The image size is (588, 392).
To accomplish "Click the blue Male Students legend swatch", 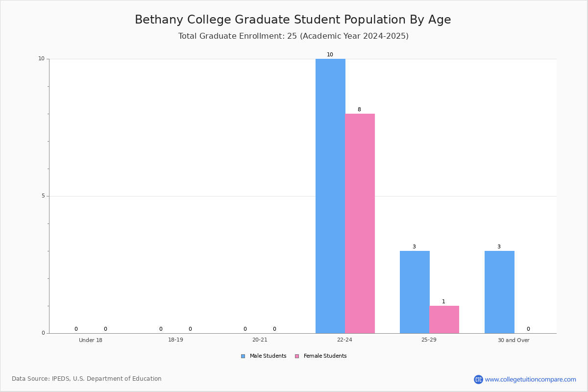I will coord(243,356).
